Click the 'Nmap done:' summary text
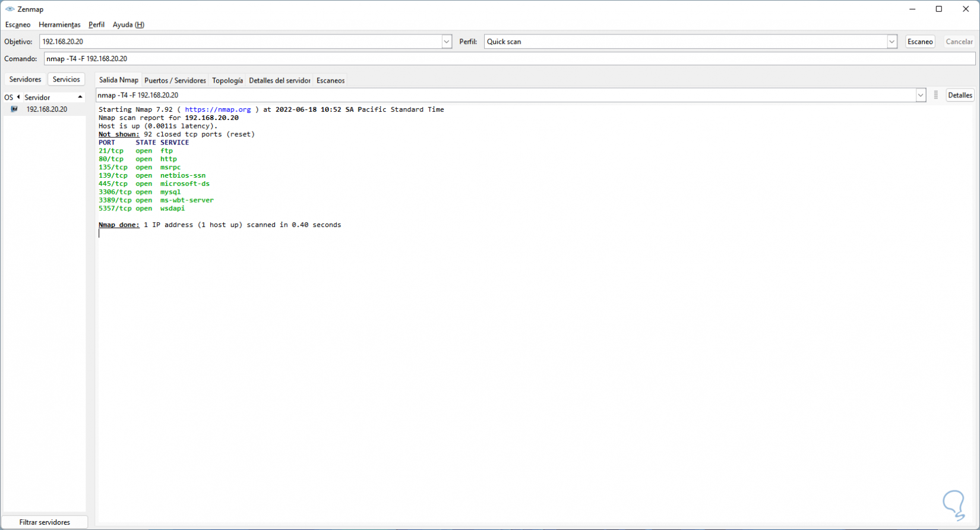980x530 pixels. 119,225
